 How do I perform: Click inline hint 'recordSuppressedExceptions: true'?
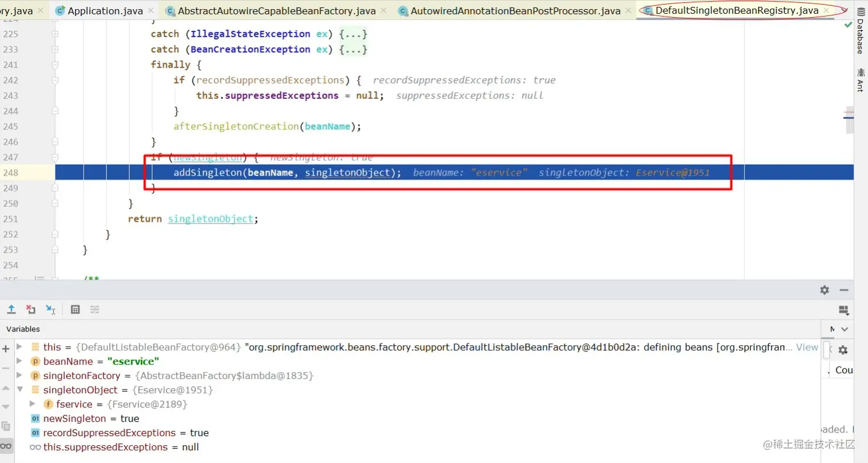point(464,80)
